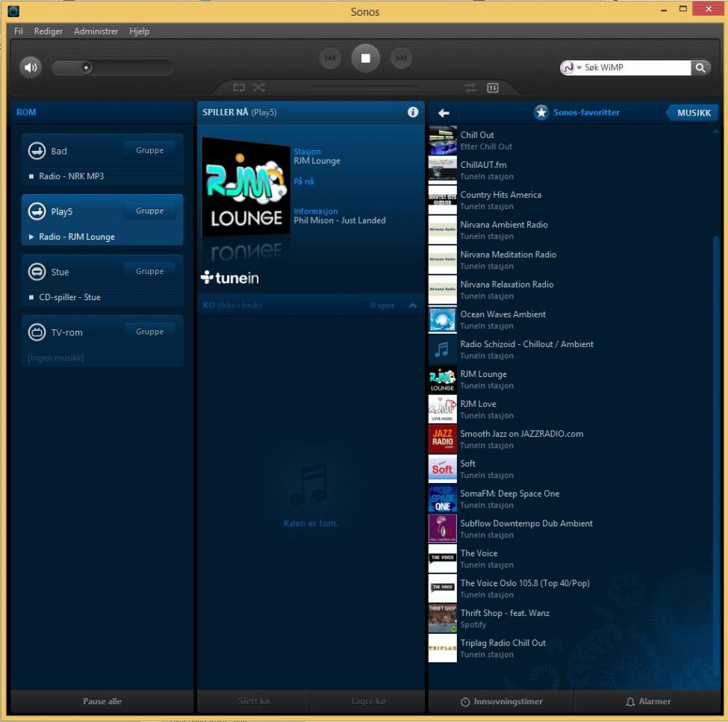This screenshot has height=722, width=728.
Task: Mute the speaker volume icon
Action: [x=31, y=68]
